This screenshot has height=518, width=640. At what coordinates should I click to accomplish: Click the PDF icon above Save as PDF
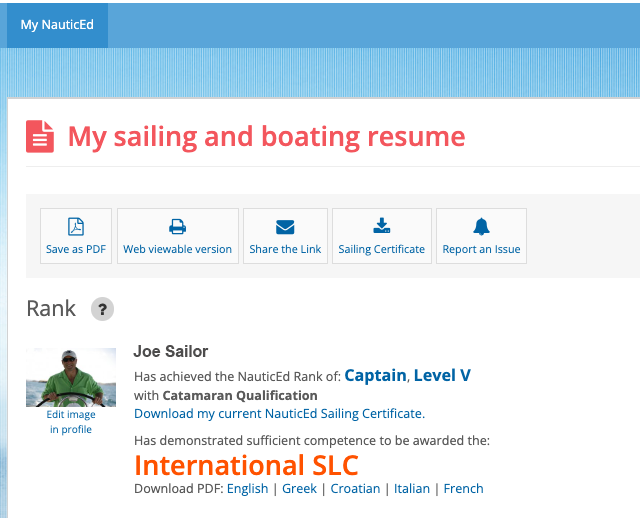click(76, 227)
